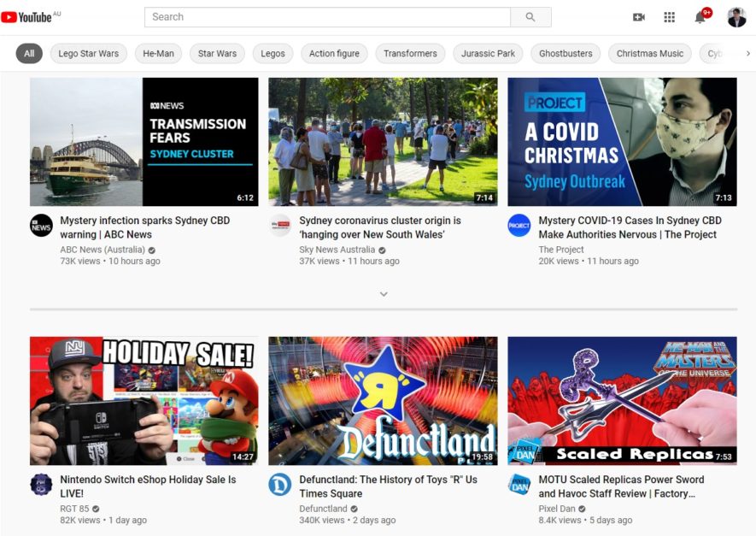Open the create video camera icon
Image resolution: width=756 pixels, height=536 pixels.
point(639,17)
